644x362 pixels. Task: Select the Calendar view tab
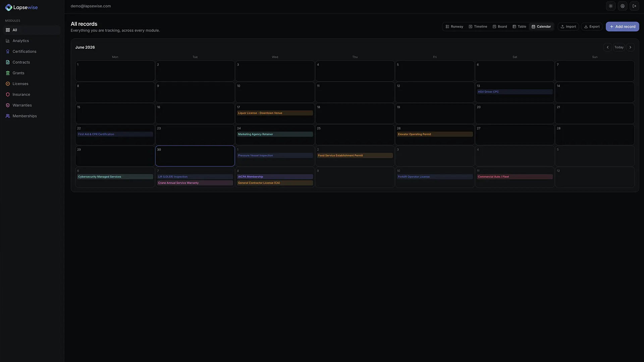[x=541, y=26]
